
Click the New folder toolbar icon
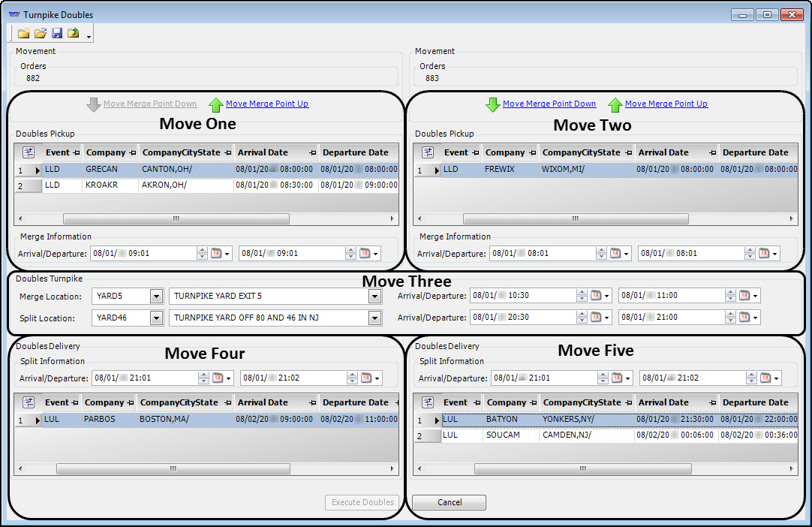click(x=24, y=33)
